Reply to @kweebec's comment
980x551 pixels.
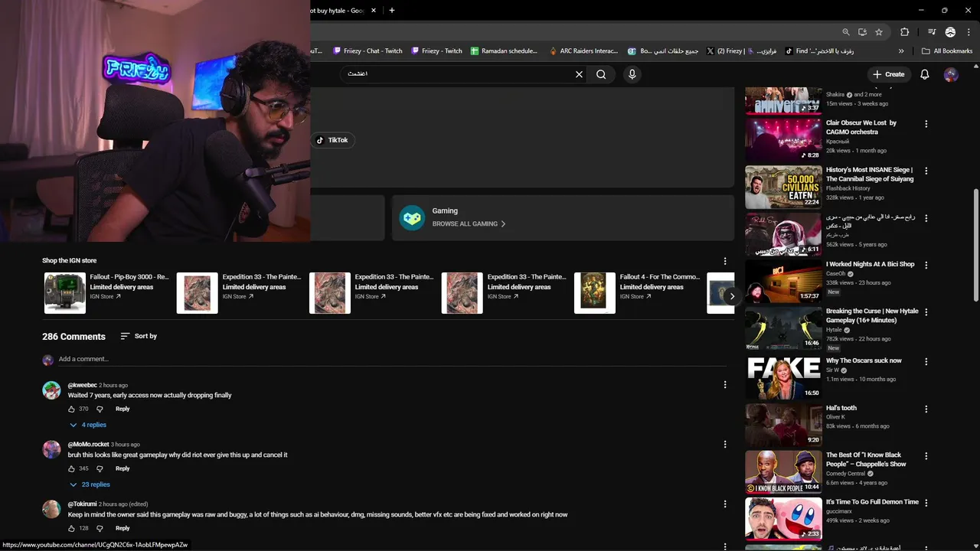pos(122,409)
